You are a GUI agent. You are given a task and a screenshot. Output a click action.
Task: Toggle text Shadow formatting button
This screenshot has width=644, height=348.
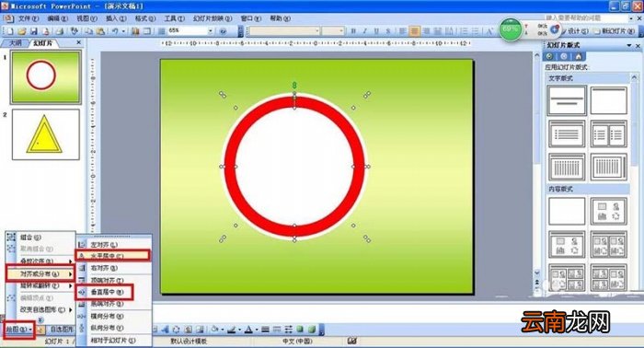pyautogui.click(x=388, y=31)
